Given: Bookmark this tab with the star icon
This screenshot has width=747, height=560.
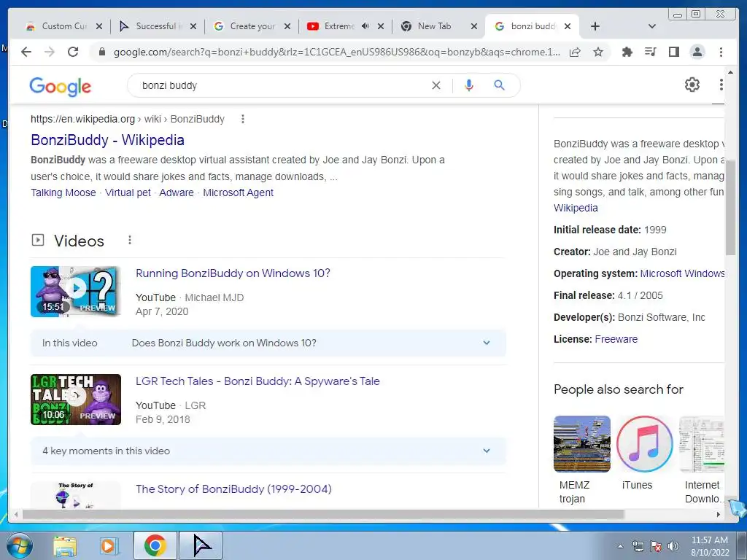Looking at the screenshot, I should point(598,52).
